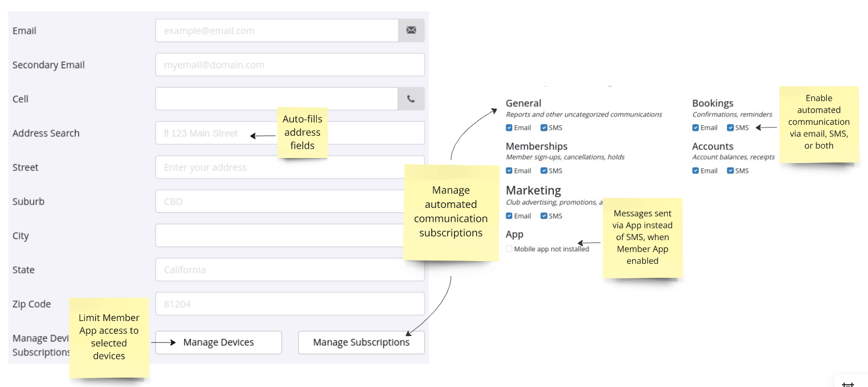The width and height of the screenshot is (868, 387).
Task: Toggle Marketing Email checkbox
Action: click(509, 216)
